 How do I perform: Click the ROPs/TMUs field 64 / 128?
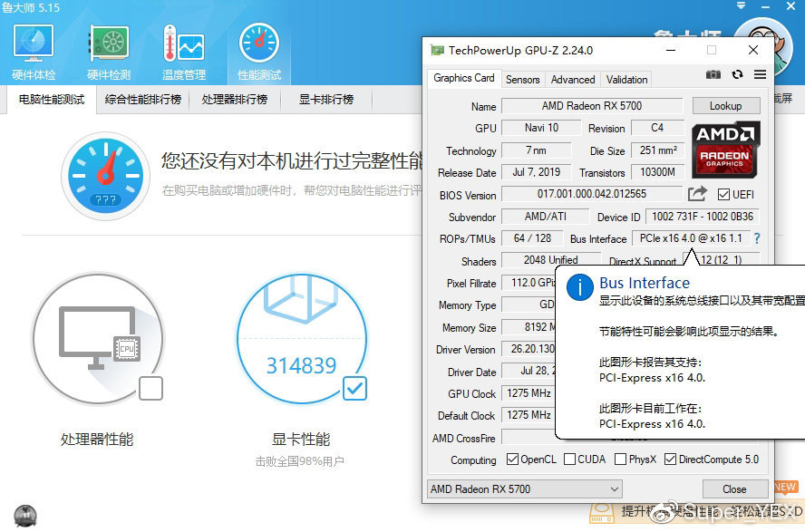532,238
